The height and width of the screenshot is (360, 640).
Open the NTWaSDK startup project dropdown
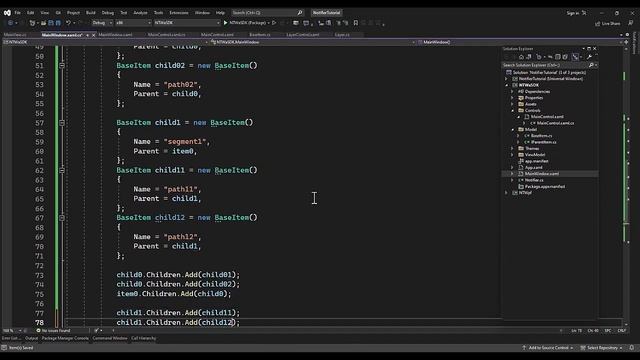click(x=187, y=23)
